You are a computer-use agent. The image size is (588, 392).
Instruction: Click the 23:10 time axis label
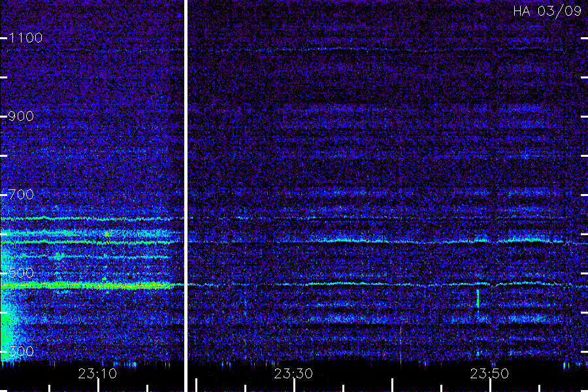click(x=97, y=374)
